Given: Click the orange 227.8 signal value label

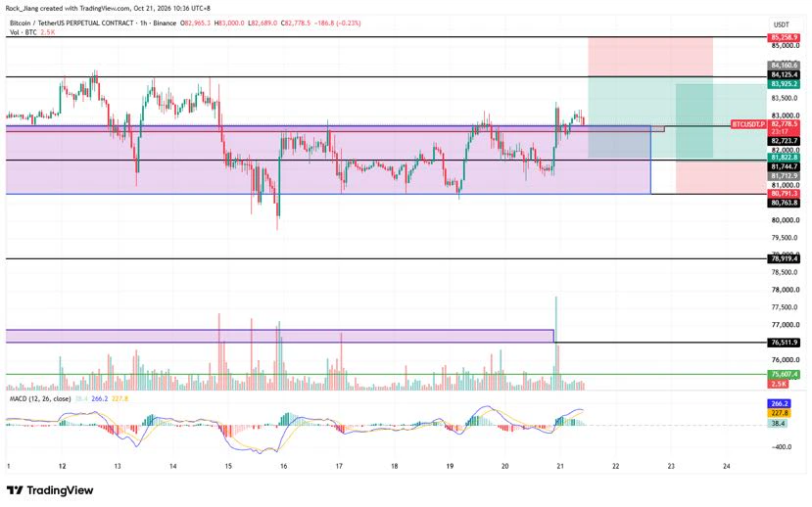Looking at the screenshot, I should (x=779, y=413).
